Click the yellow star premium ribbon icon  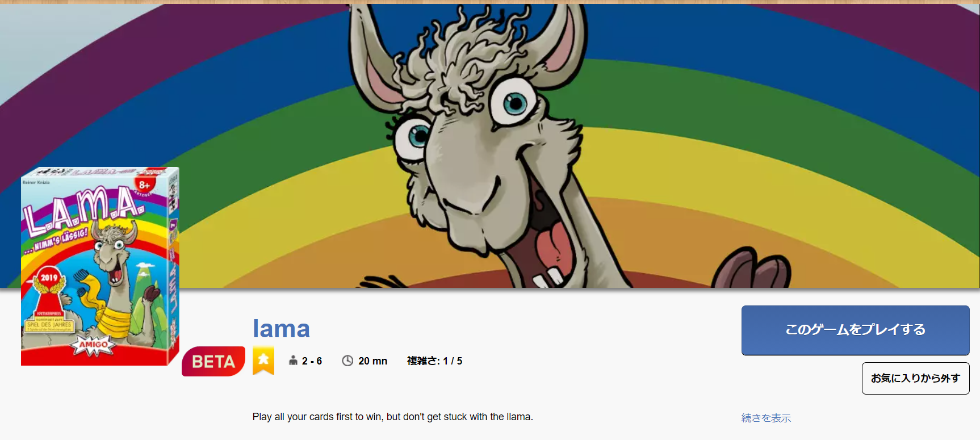(x=263, y=361)
